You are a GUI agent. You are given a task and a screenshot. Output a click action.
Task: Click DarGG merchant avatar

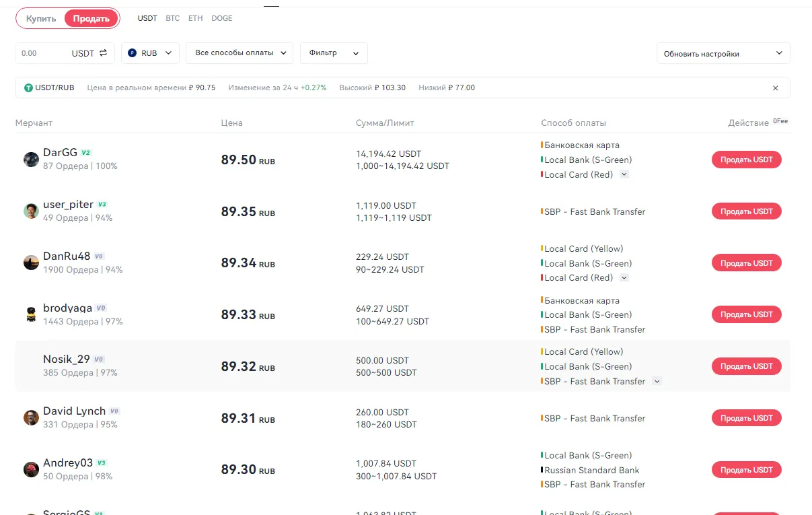pos(31,160)
